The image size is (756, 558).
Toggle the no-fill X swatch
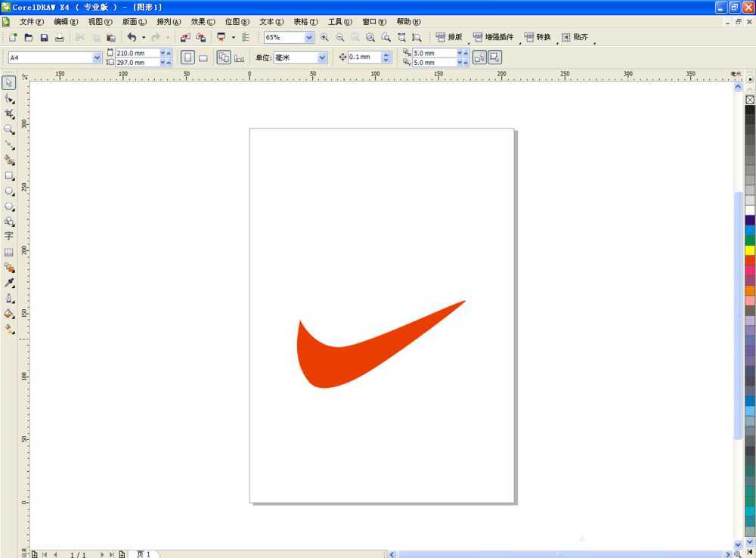(x=750, y=100)
